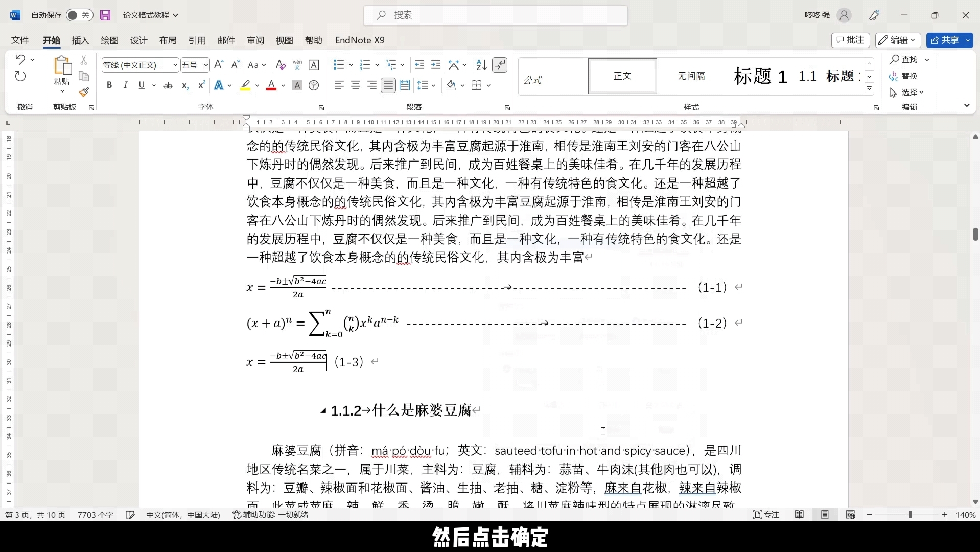Open the font size dropdown
980x552 pixels.
point(205,65)
